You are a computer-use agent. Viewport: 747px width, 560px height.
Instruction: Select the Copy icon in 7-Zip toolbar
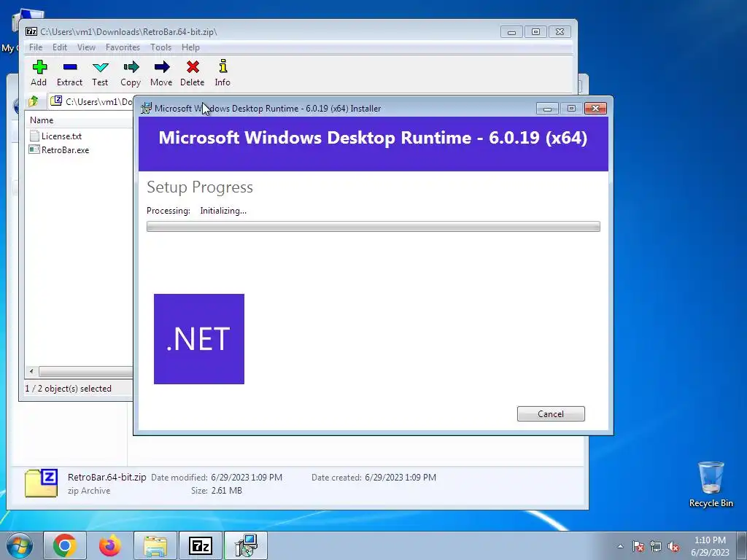[x=131, y=67]
